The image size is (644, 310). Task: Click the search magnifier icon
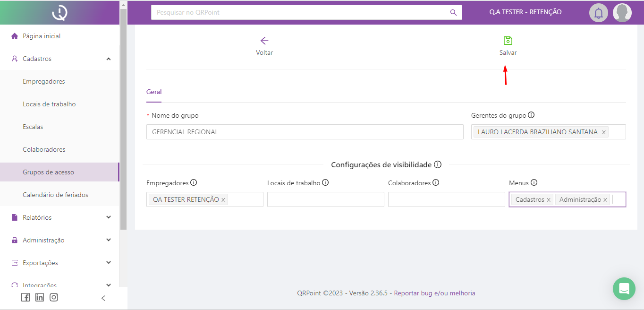coord(453,13)
